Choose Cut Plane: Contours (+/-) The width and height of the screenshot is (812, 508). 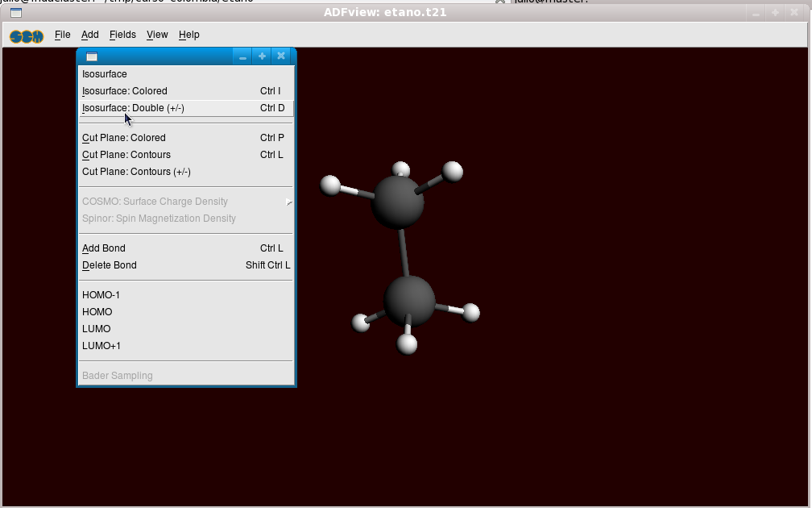click(x=136, y=172)
